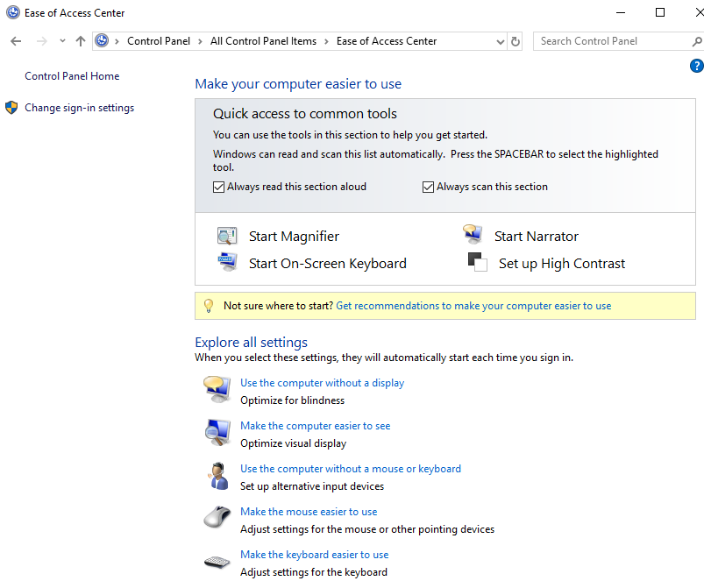704x588 pixels.
Task: Click the icon for no mouse or keyboard
Action: pos(218,476)
